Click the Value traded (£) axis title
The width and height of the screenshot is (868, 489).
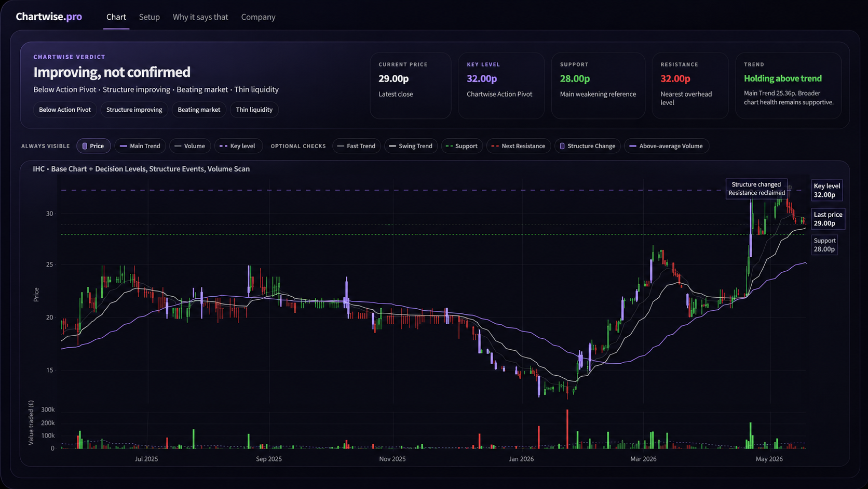tap(31, 422)
